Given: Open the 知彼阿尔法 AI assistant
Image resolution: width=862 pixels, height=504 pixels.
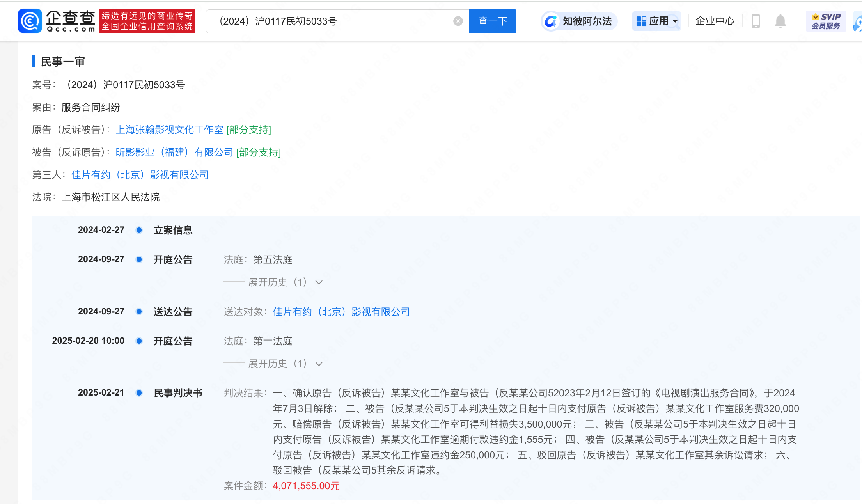Looking at the screenshot, I should 579,21.
